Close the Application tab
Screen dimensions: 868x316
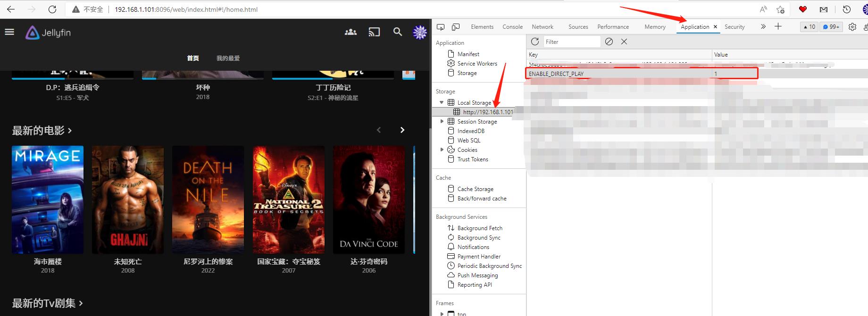[x=715, y=27]
